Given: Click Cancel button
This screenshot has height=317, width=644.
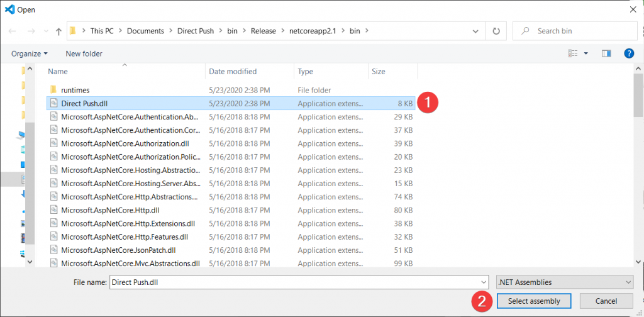Looking at the screenshot, I should click(x=606, y=301).
